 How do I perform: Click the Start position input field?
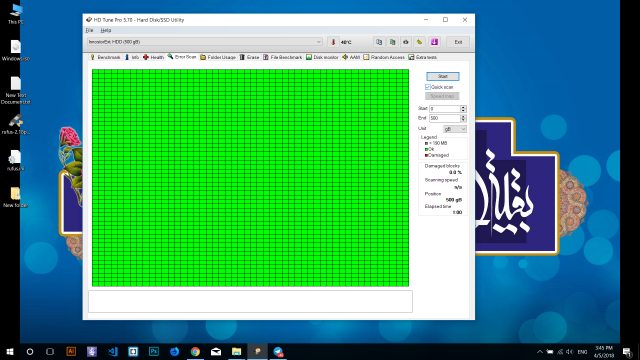pyautogui.click(x=444, y=109)
